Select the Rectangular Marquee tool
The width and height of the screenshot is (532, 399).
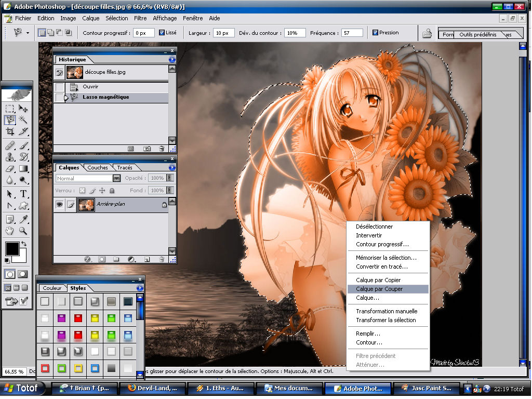tap(10, 109)
